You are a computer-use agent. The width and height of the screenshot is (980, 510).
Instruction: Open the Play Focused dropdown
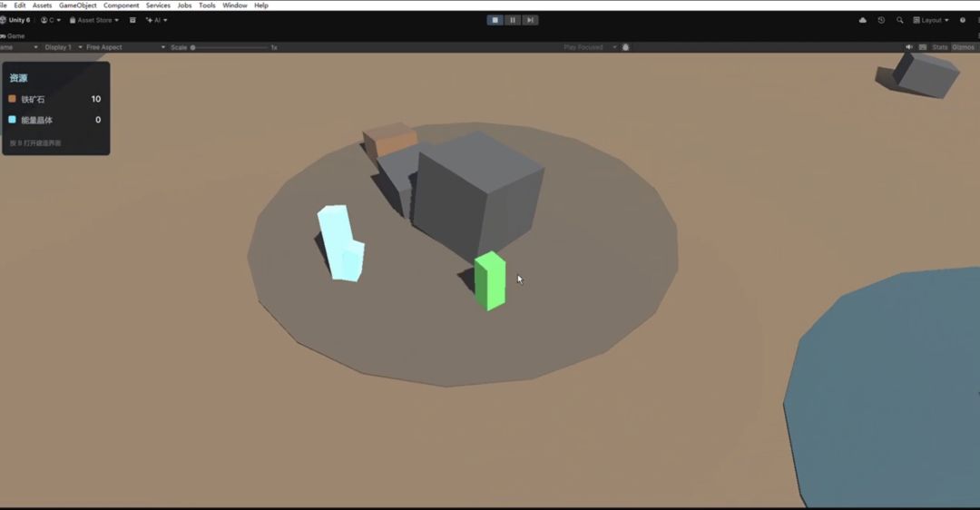point(590,47)
